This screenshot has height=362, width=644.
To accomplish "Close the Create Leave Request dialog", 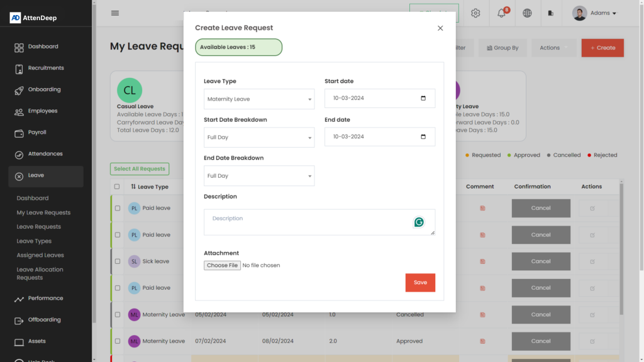I will (x=440, y=28).
